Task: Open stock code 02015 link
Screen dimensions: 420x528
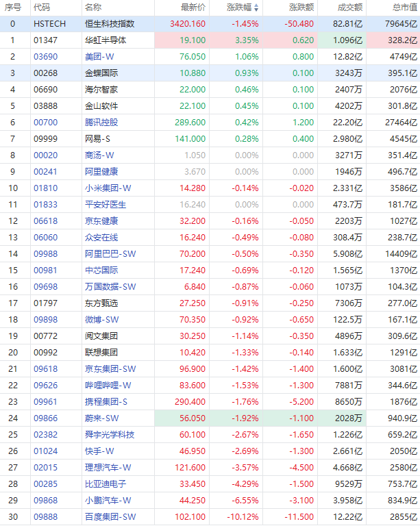Action: (45, 467)
